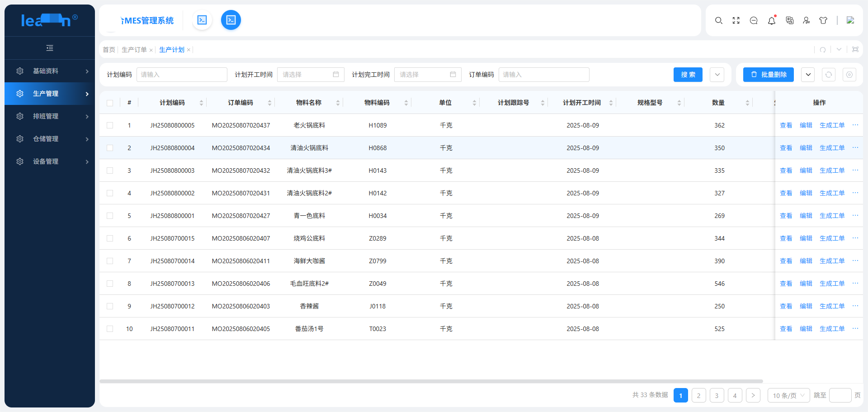This screenshot has width=868, height=412.
Task: Open calendar for 计划开工时间 field
Action: click(x=336, y=75)
